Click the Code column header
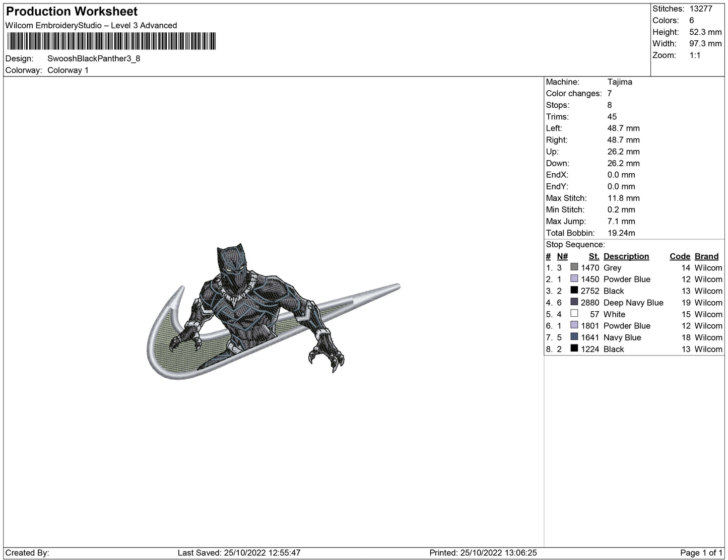Viewport: 728px width, 560px height. pos(680,256)
